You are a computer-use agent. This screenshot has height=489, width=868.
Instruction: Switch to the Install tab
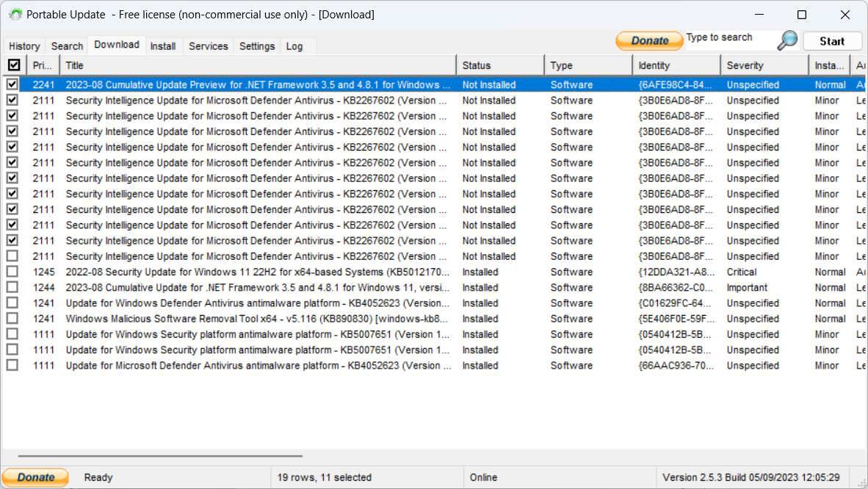pyautogui.click(x=163, y=46)
